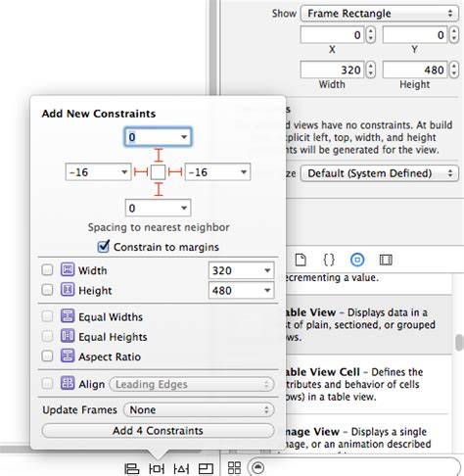Click the Add 4 Constraints button
The image size is (464, 476).
click(158, 431)
